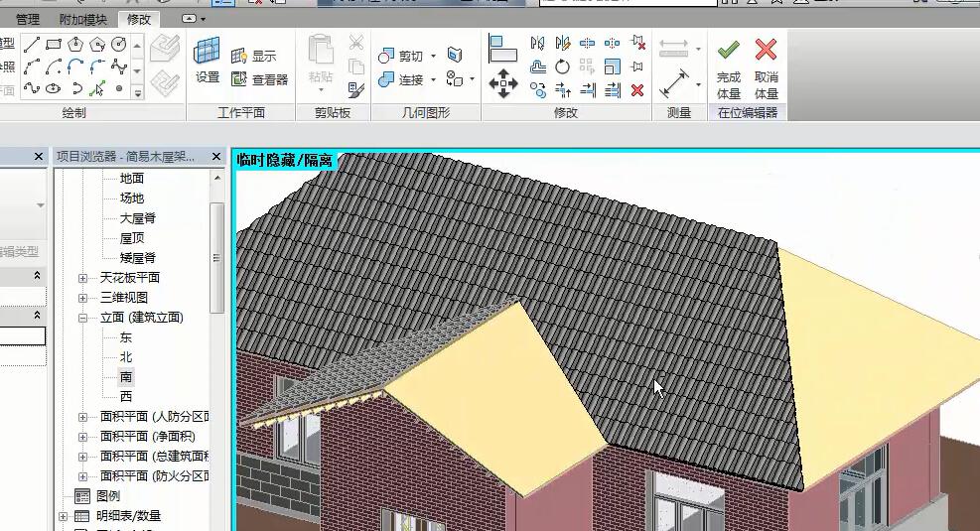The image size is (980, 531).
Task: Click the 剪切 geometry tool
Action: [x=400, y=57]
